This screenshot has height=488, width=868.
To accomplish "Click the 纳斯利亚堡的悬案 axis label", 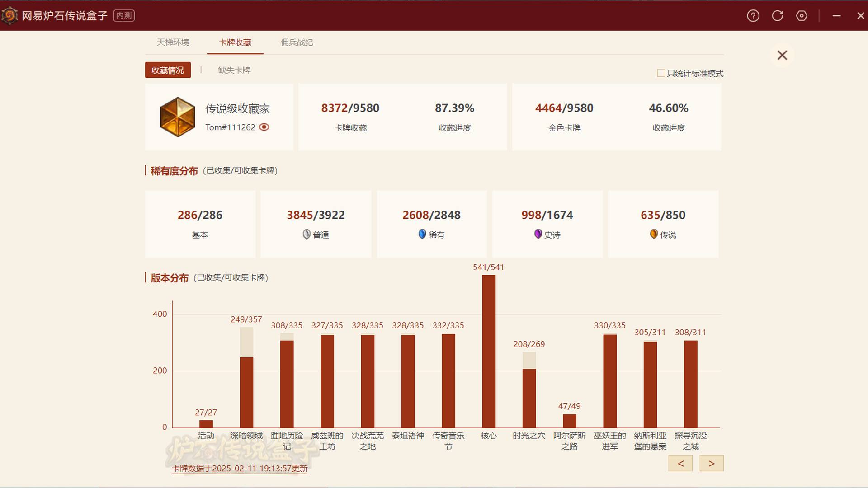I will click(650, 441).
